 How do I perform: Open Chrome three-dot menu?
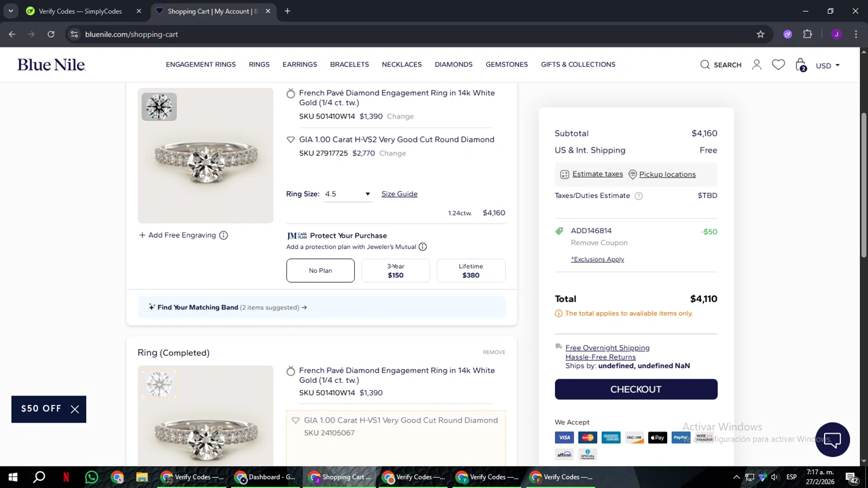(856, 34)
